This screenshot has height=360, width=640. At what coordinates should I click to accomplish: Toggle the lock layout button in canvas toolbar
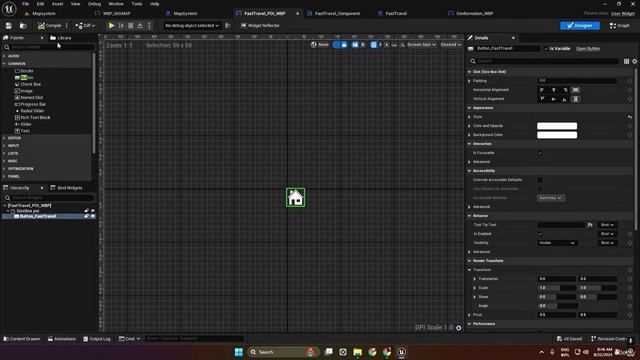tap(344, 45)
